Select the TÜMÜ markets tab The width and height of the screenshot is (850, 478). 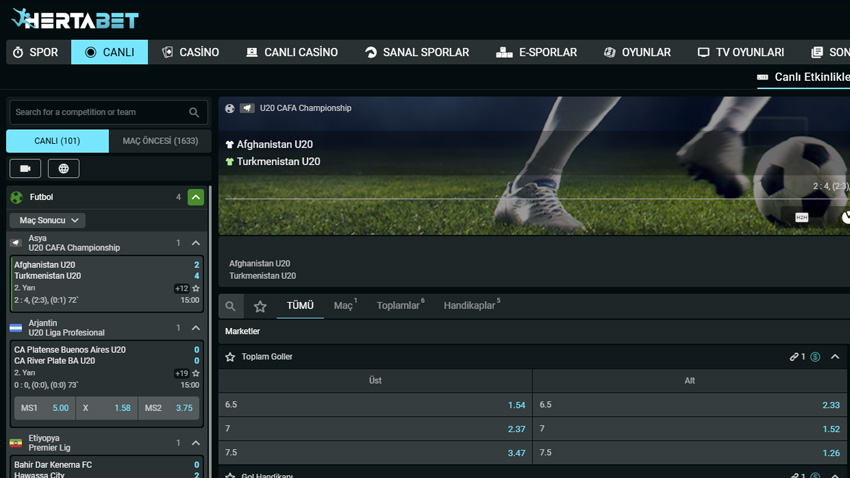tap(300, 306)
